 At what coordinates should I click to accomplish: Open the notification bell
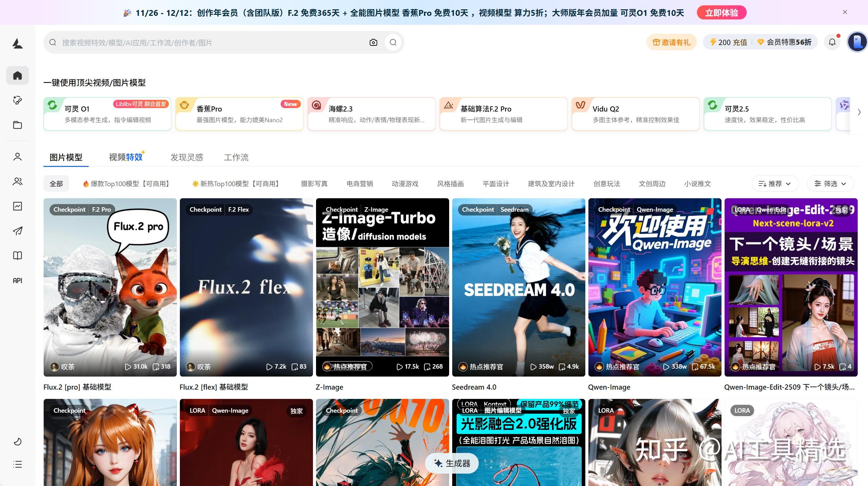pos(832,42)
